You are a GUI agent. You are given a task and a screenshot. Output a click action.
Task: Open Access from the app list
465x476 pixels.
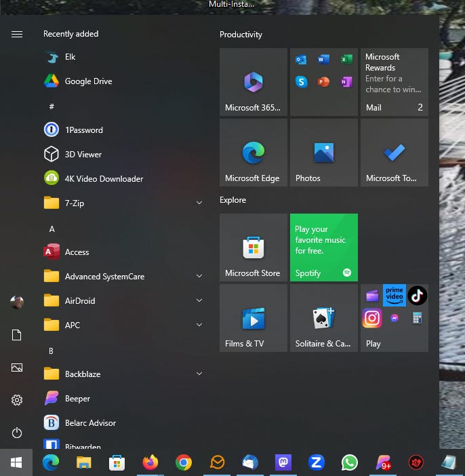click(x=123, y=252)
